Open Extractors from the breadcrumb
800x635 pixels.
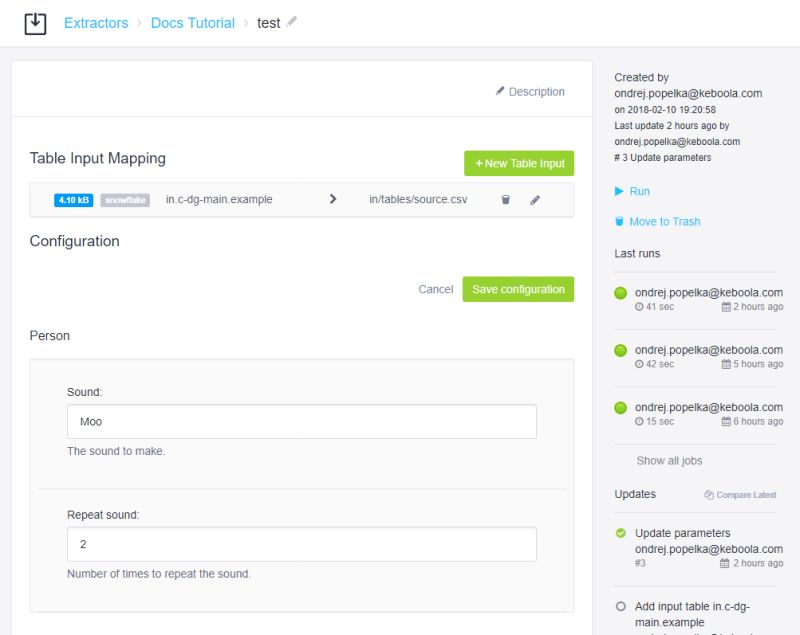click(96, 22)
